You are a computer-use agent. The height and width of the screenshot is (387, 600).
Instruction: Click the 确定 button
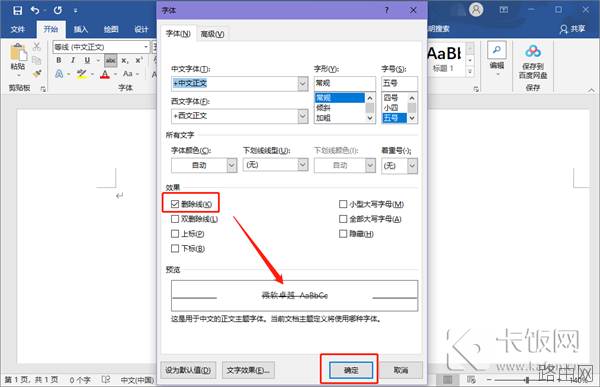point(351,370)
